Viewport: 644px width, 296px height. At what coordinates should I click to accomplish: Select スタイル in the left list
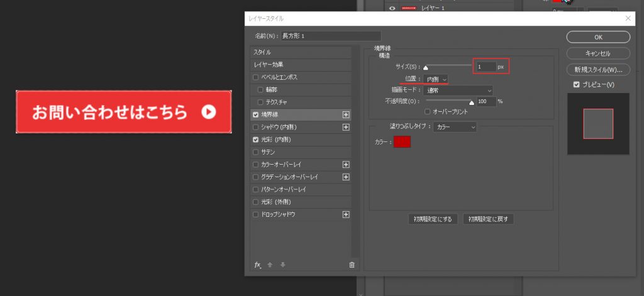[x=299, y=52]
